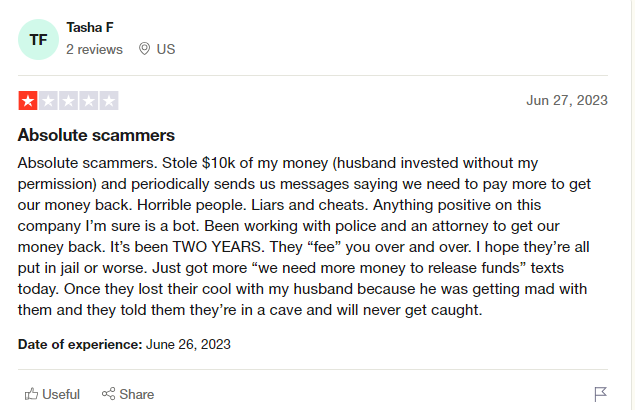Click the "US" country label
The image size is (635, 410).
[x=166, y=49]
